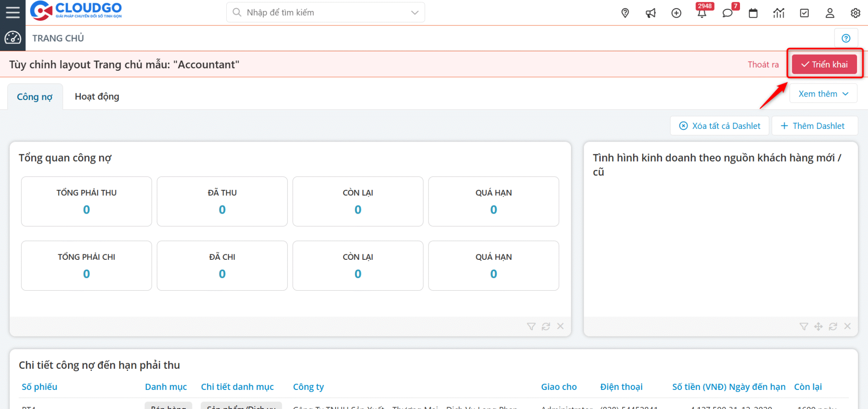This screenshot has height=409, width=868.
Task: Click the move icon on Tình hình kinh doanh dashlet
Action: 818,326
